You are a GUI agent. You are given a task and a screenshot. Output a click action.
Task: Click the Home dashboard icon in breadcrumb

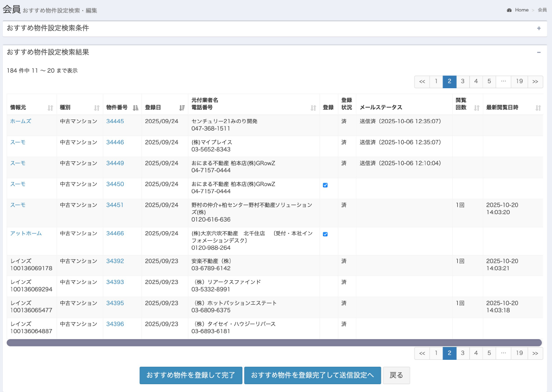point(509,10)
